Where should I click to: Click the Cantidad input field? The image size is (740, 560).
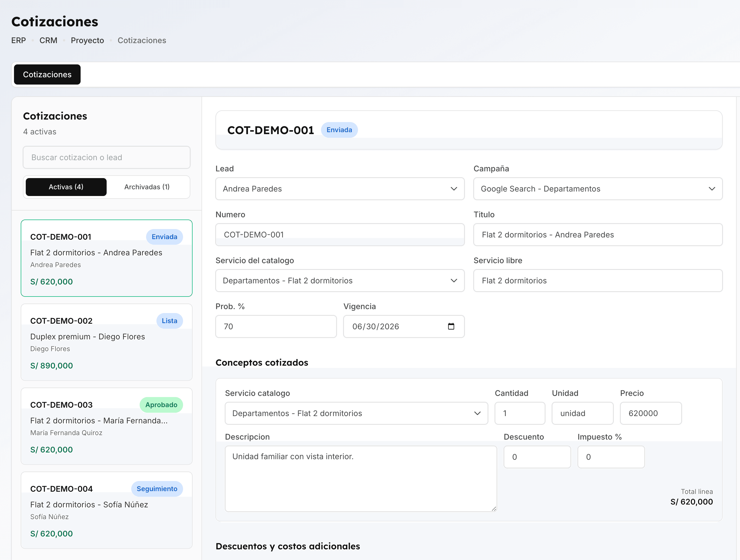click(x=520, y=413)
